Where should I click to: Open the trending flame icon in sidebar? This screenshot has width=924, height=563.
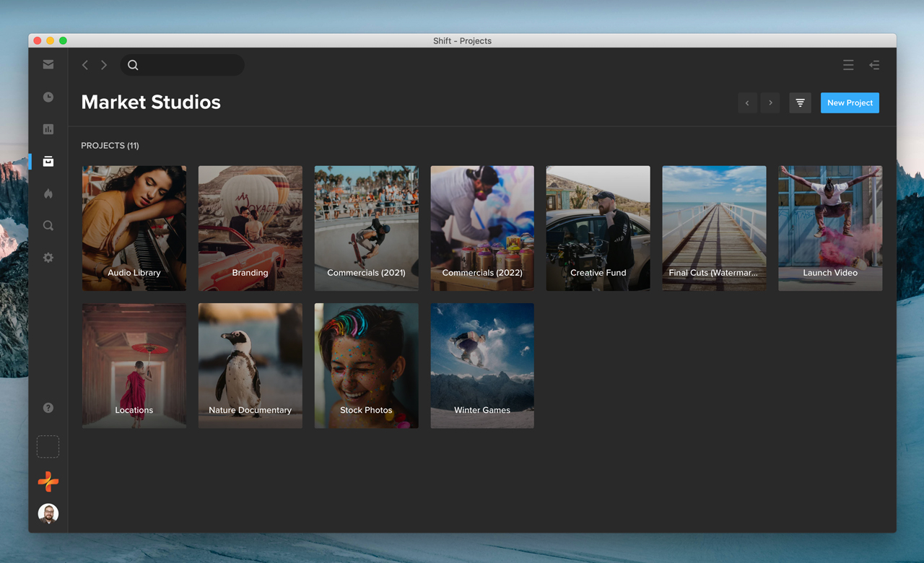pos(48,193)
